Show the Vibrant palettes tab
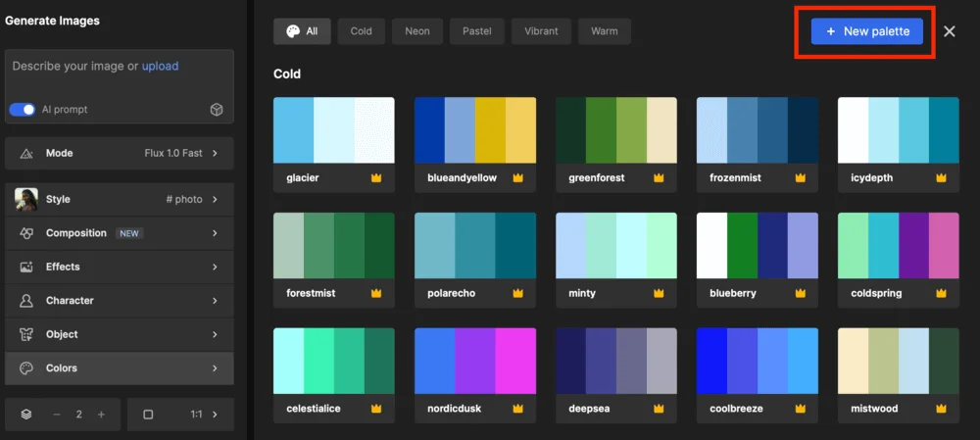 tap(540, 31)
